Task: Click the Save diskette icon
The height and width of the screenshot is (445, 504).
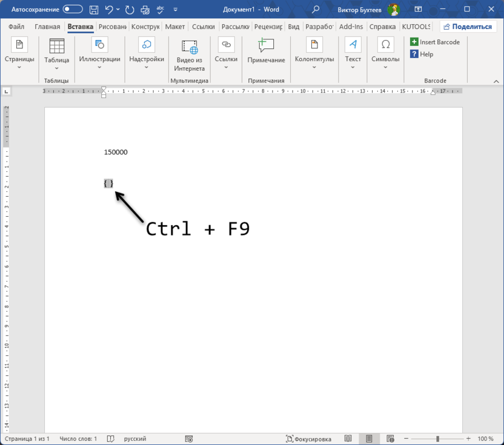Action: coord(94,10)
